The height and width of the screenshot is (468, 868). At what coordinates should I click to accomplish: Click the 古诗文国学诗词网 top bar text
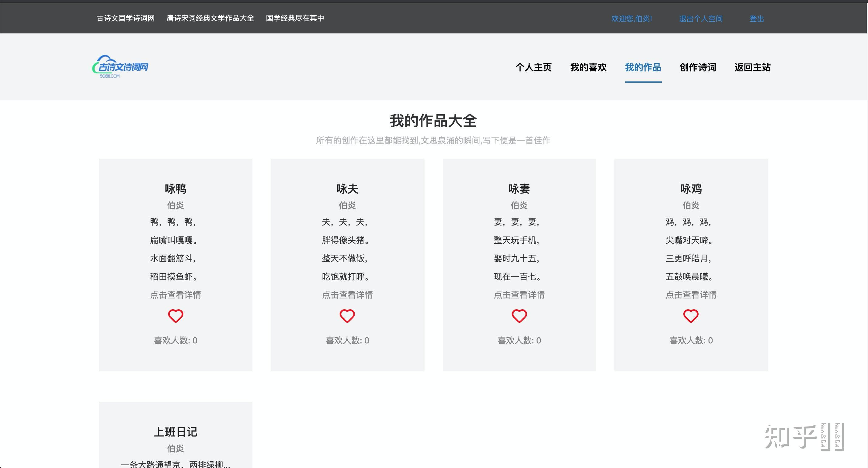[x=125, y=18]
